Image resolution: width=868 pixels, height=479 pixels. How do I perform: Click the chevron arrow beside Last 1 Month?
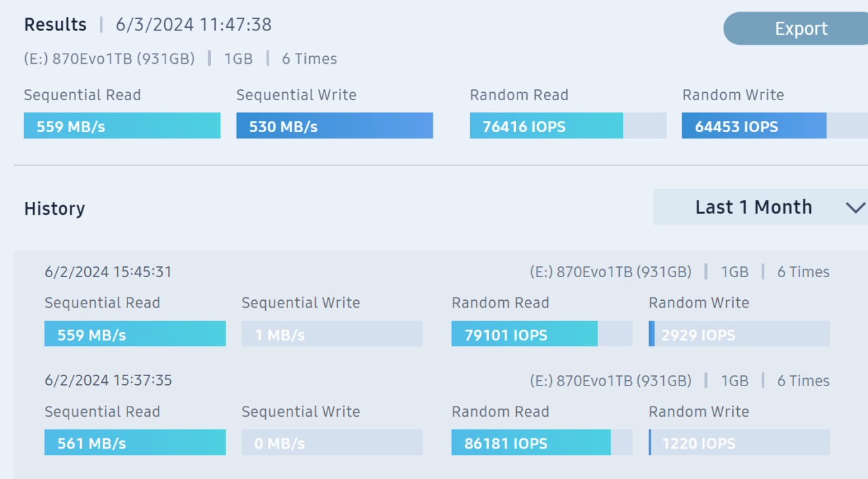[855, 207]
